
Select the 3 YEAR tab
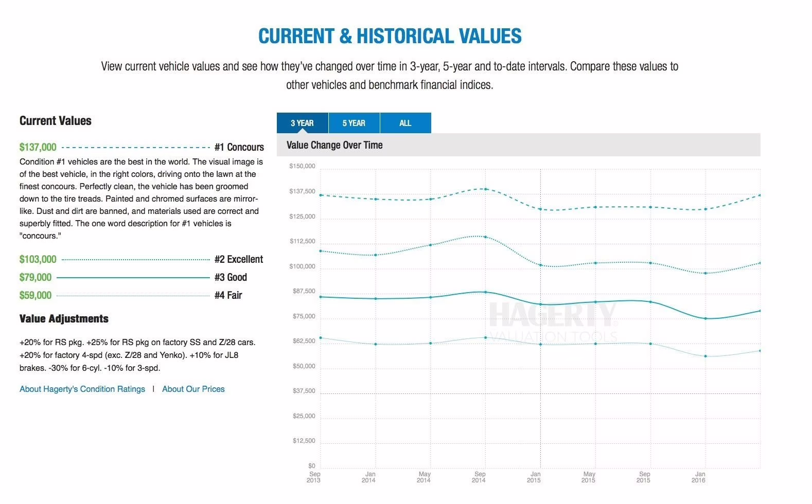(x=302, y=123)
